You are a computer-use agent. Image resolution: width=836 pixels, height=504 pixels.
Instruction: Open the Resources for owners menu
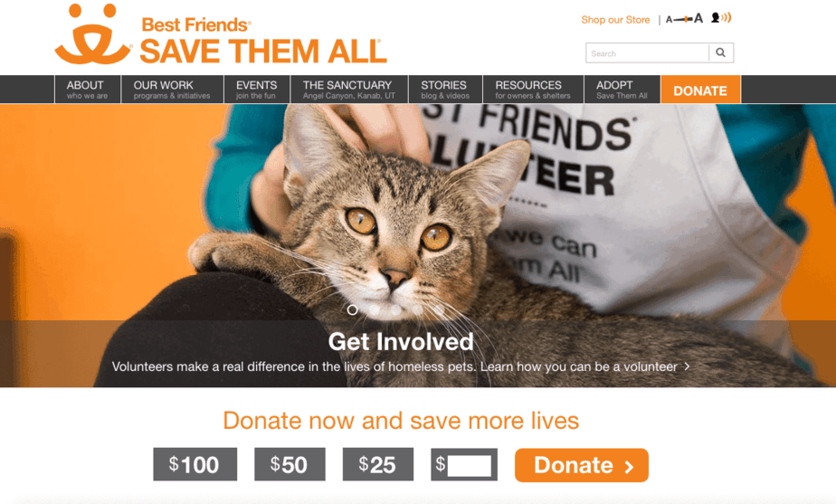pos(533,89)
